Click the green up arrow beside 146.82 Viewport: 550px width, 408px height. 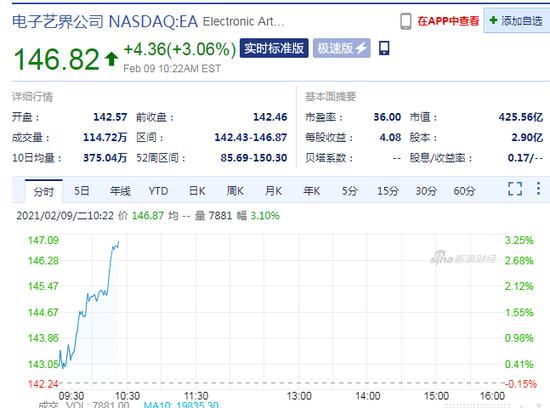(x=112, y=59)
